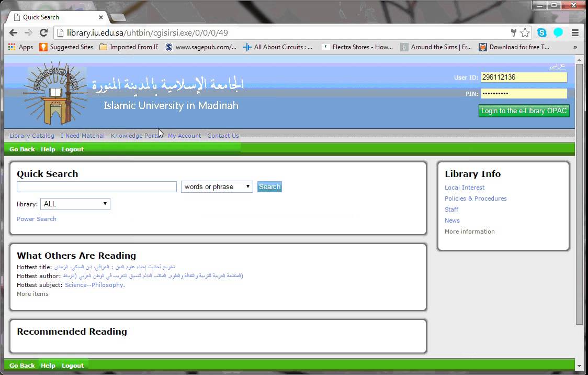This screenshot has height=375, width=588.
Task: Open the Knowledge Portal menu
Action: point(137,136)
